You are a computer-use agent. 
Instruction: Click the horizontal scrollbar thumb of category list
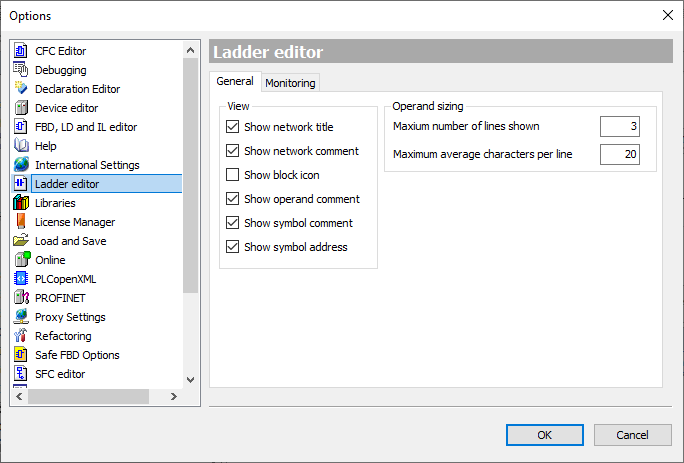point(89,397)
